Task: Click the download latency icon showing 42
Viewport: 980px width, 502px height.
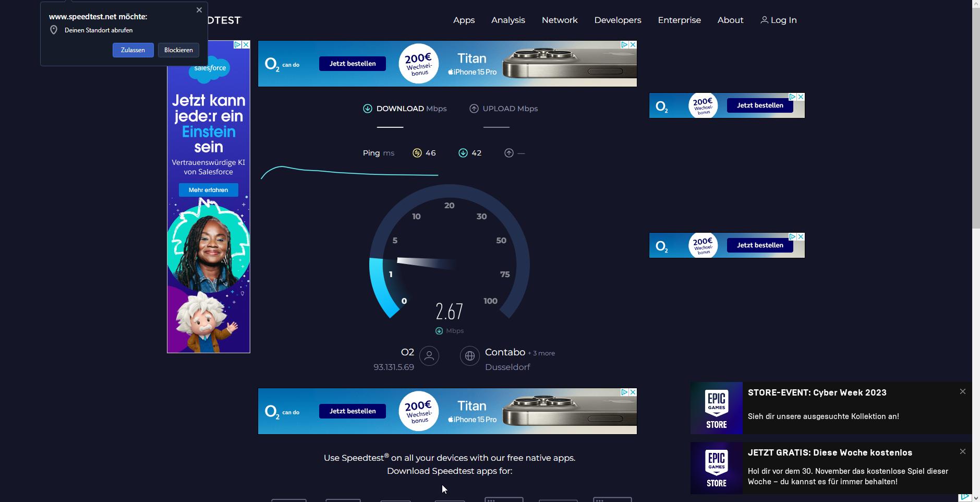Action: pyautogui.click(x=463, y=153)
